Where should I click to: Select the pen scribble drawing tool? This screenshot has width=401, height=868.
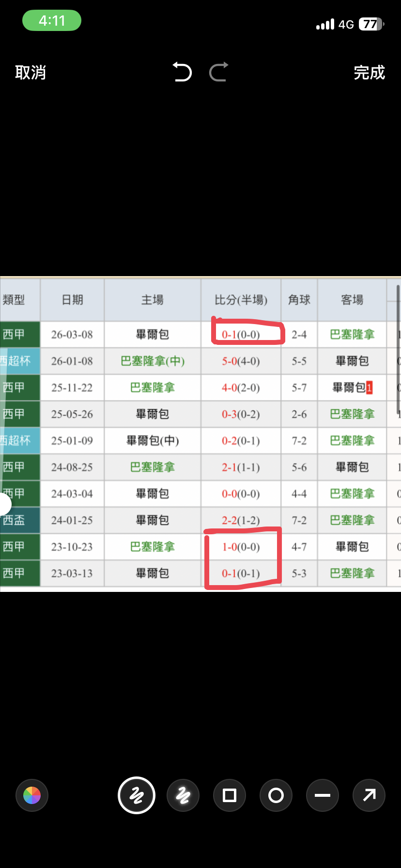137,795
